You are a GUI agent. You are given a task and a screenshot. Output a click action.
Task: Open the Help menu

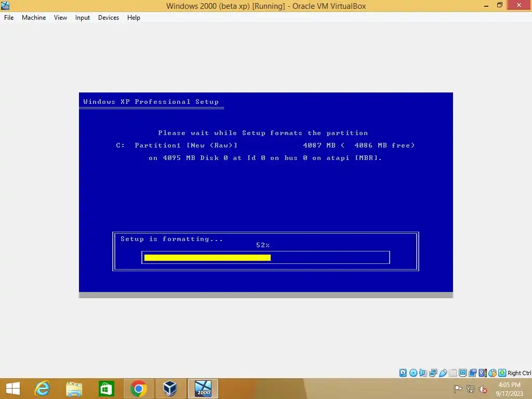(x=134, y=18)
